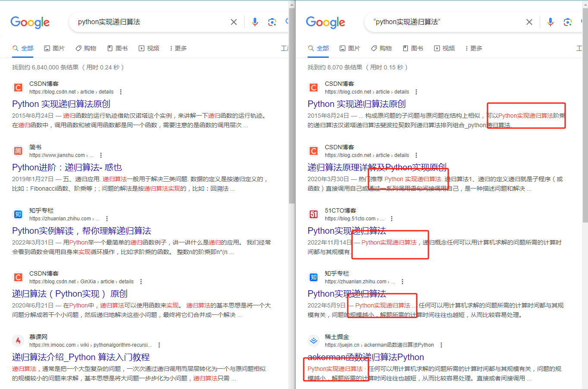Clear the unquoted python实现递归算法 search box

tap(233, 22)
